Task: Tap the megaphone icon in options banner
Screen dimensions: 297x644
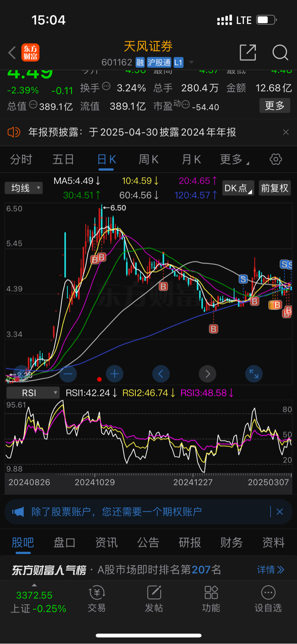Action: click(x=18, y=512)
